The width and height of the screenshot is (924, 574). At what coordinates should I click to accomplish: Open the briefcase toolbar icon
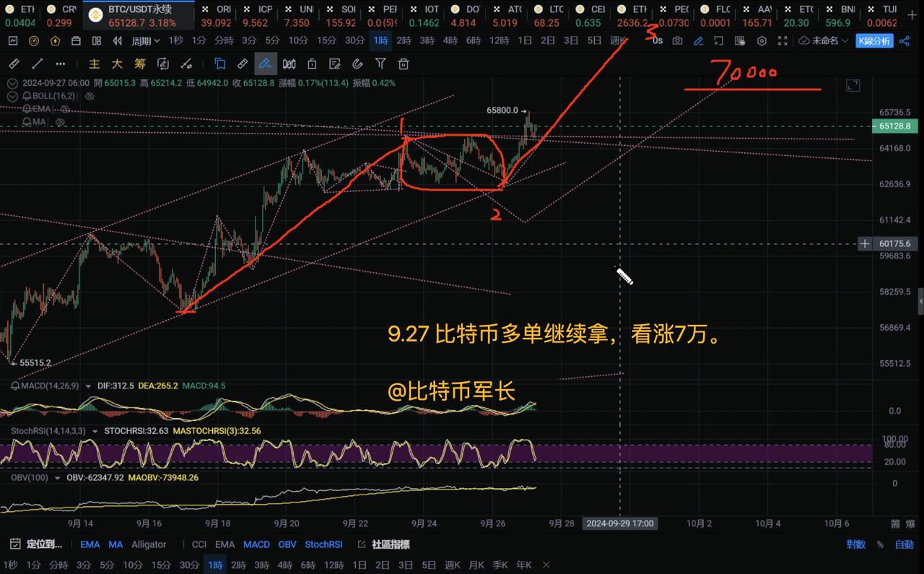pos(76,41)
